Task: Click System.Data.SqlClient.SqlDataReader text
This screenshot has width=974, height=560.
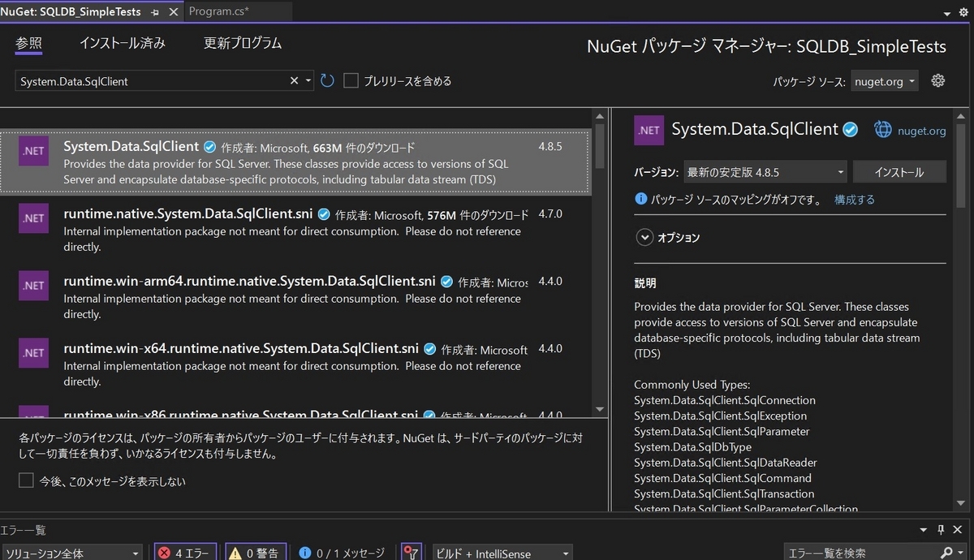Action: tap(724, 463)
